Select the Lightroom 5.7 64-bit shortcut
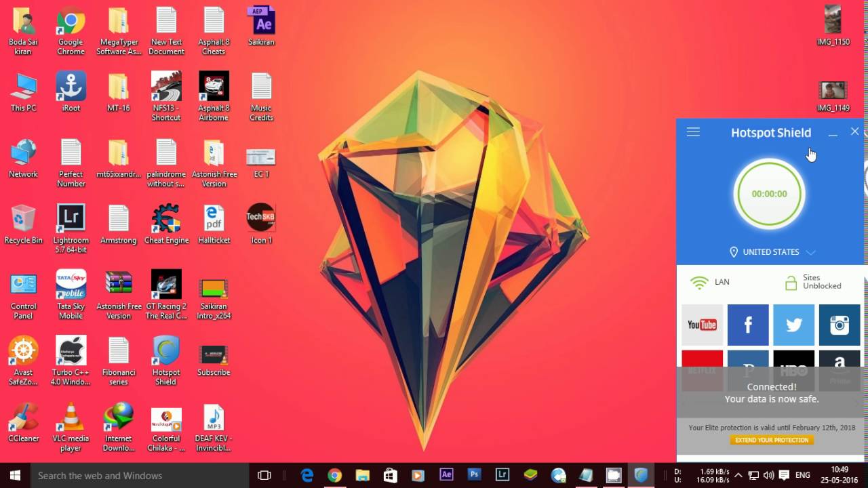This screenshot has width=868, height=488. (71, 229)
